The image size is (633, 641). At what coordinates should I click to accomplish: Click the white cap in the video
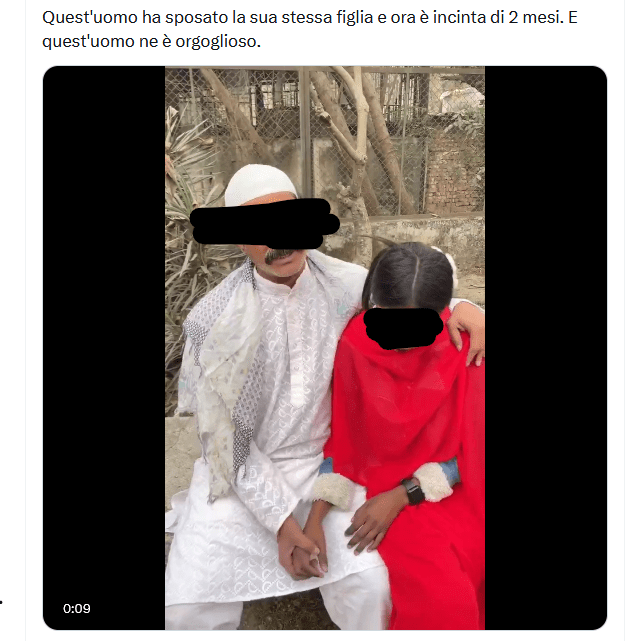pos(260,184)
